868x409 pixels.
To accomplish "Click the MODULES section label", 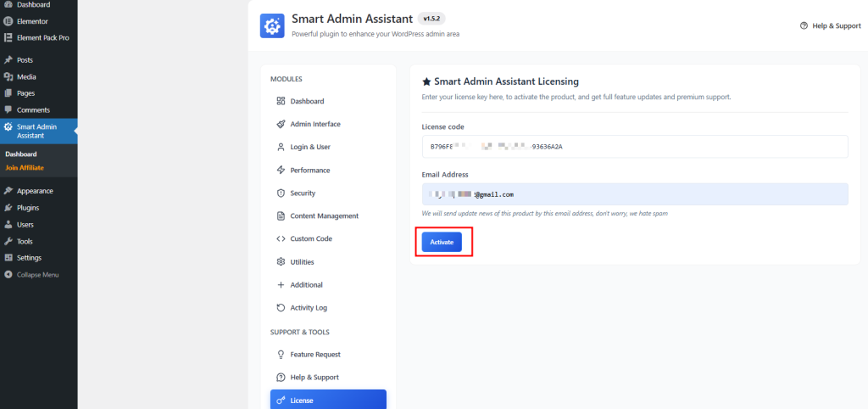I will (287, 79).
